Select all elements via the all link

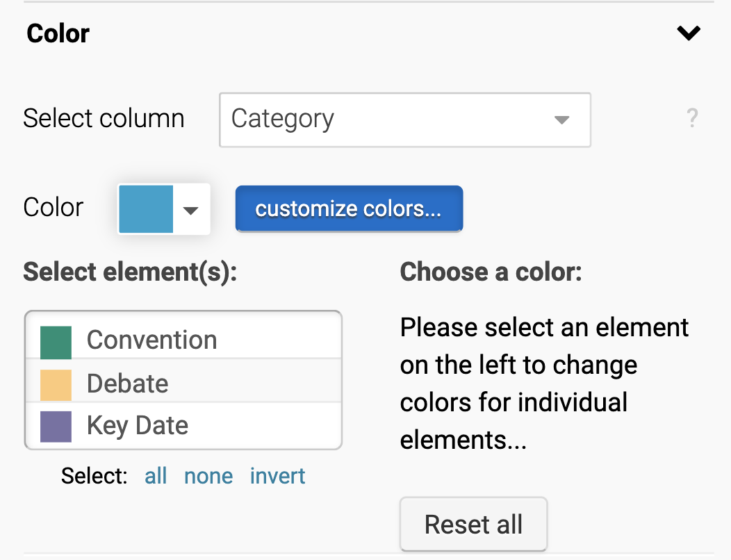tap(156, 476)
